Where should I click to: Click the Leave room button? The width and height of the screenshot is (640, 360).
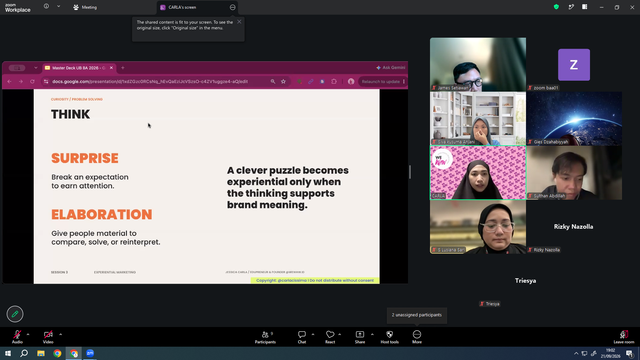(x=624, y=337)
